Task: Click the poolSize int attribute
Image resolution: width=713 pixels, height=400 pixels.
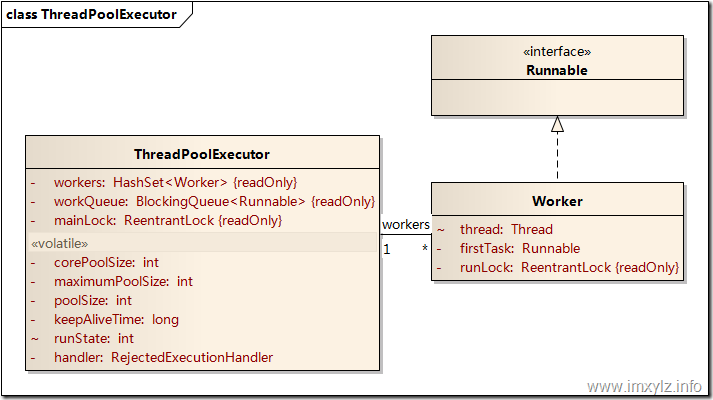Action: tap(93, 300)
